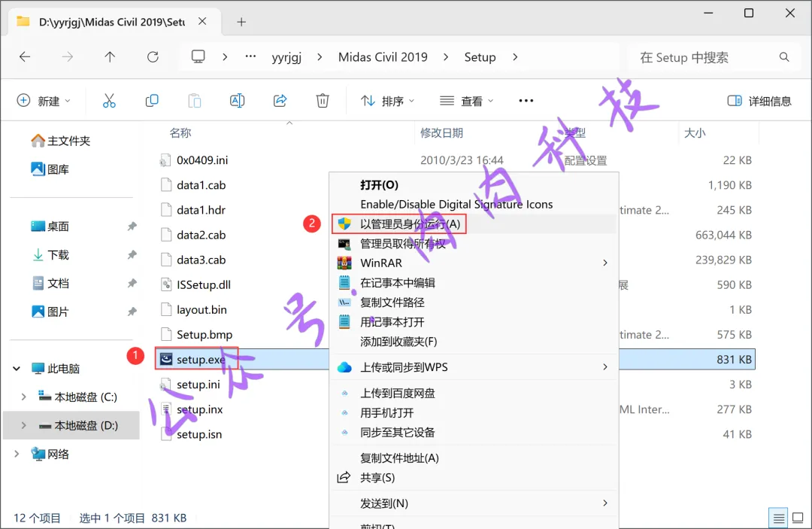Go back with the left arrow
The image size is (812, 529).
(25, 57)
